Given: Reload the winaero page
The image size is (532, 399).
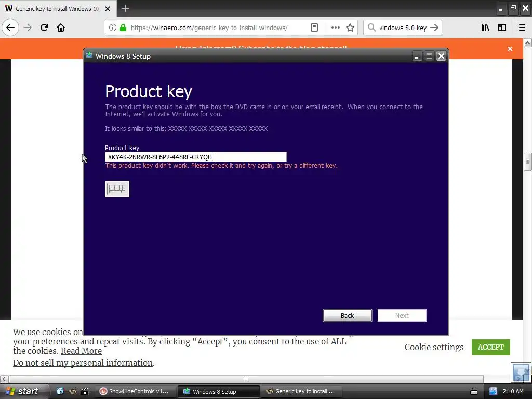Looking at the screenshot, I should click(x=44, y=28).
